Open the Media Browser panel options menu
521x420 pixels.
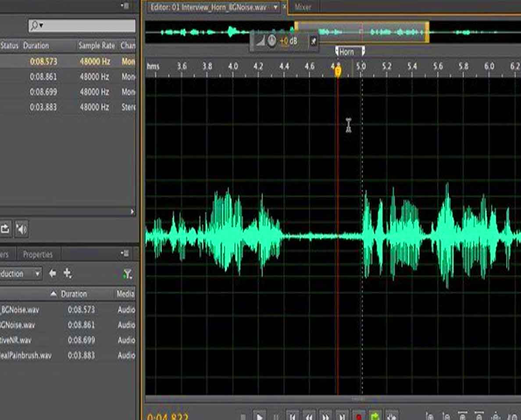coord(125,254)
